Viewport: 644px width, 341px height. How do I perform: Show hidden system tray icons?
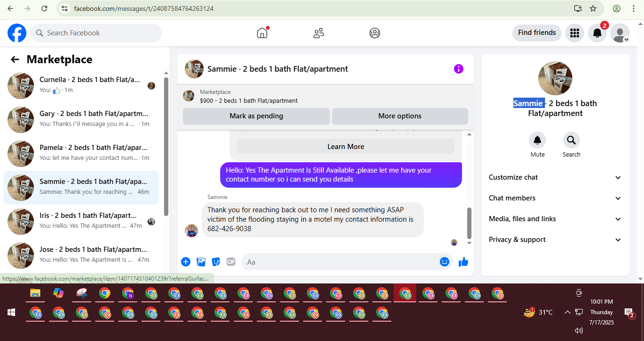click(x=568, y=312)
